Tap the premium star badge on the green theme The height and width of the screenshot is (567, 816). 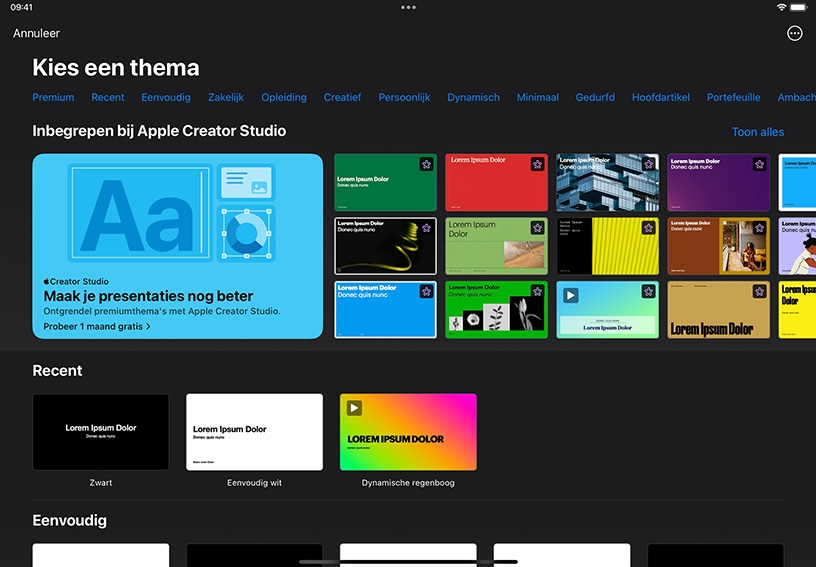pyautogui.click(x=426, y=165)
